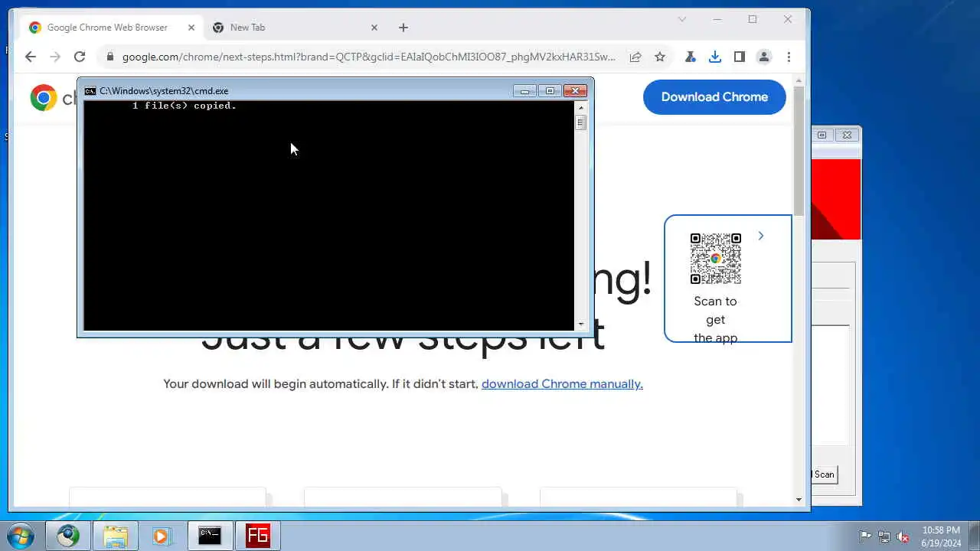Open Windows Media Player taskbar icon
This screenshot has height=551, width=980.
(x=162, y=536)
